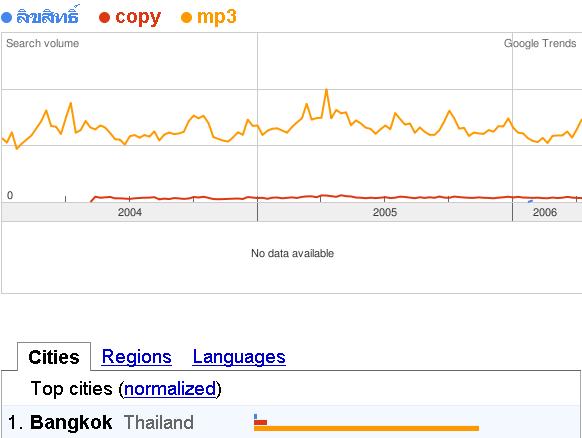Click the red copy bar for Bangkok
Image resolution: width=582 pixels, height=438 pixels.
coord(261,422)
